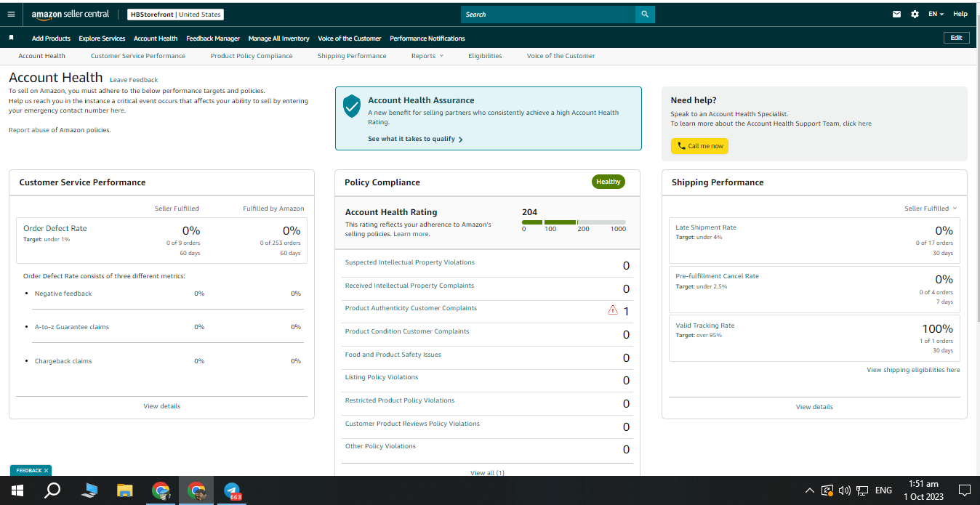Click the Learn more link
Viewport: 980px width, 505px height.
(411, 234)
